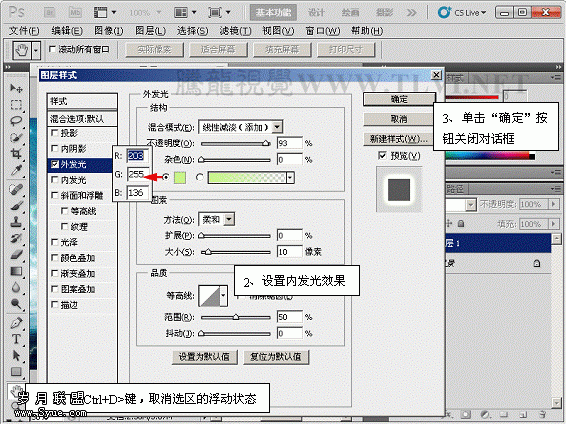
Task: Select the Lasso tool
Action: click(x=16, y=121)
